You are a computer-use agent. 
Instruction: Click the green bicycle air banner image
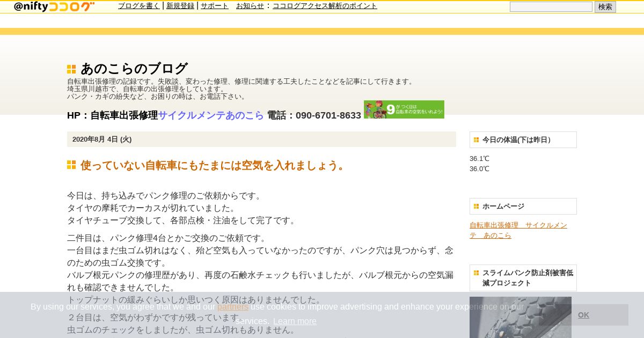(404, 109)
